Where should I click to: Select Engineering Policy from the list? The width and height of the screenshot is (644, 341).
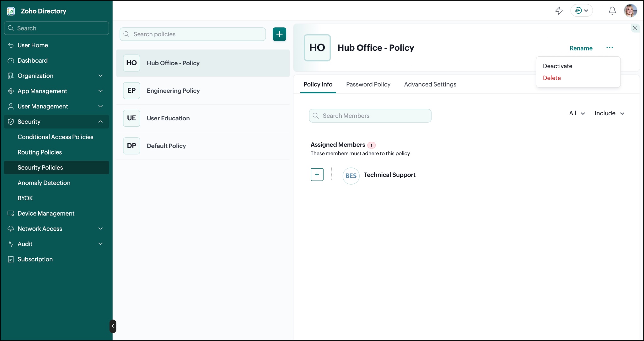tap(203, 91)
